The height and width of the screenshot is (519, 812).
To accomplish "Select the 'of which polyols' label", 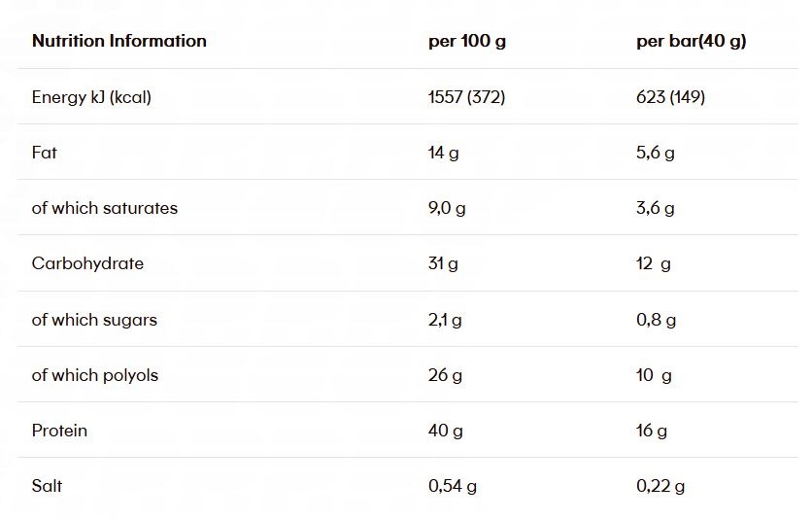I will point(95,375).
